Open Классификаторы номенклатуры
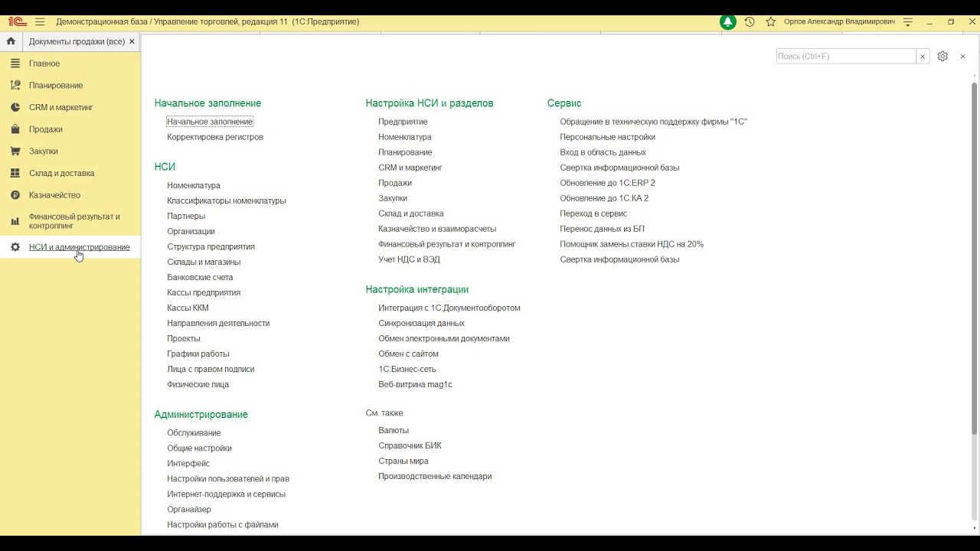The width and height of the screenshot is (980, 551). click(227, 201)
